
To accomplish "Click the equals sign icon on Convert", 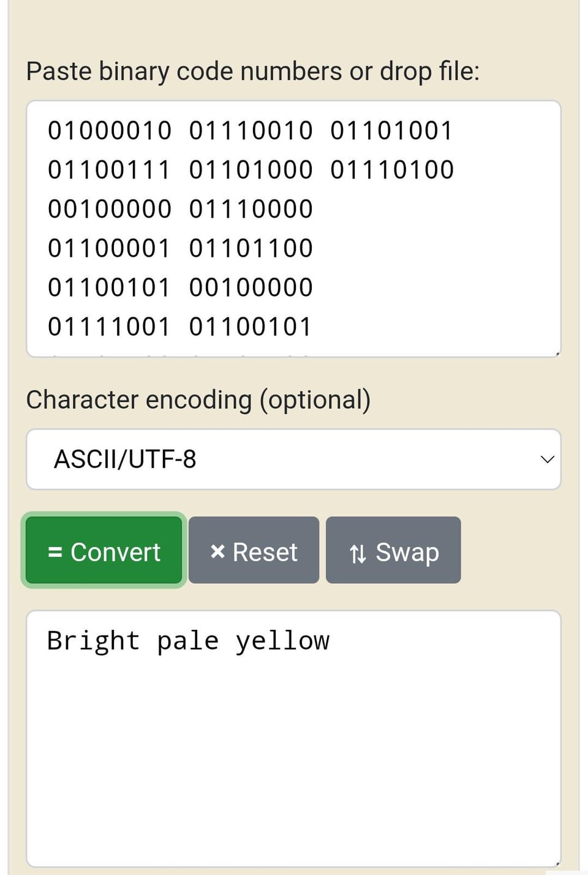I will (x=55, y=552).
